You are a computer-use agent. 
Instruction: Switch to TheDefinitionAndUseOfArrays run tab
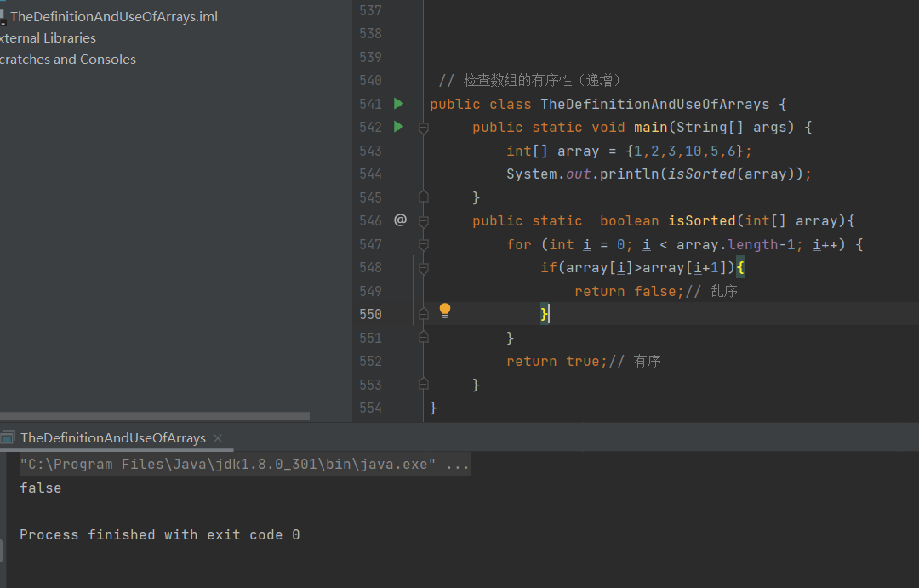tap(113, 438)
